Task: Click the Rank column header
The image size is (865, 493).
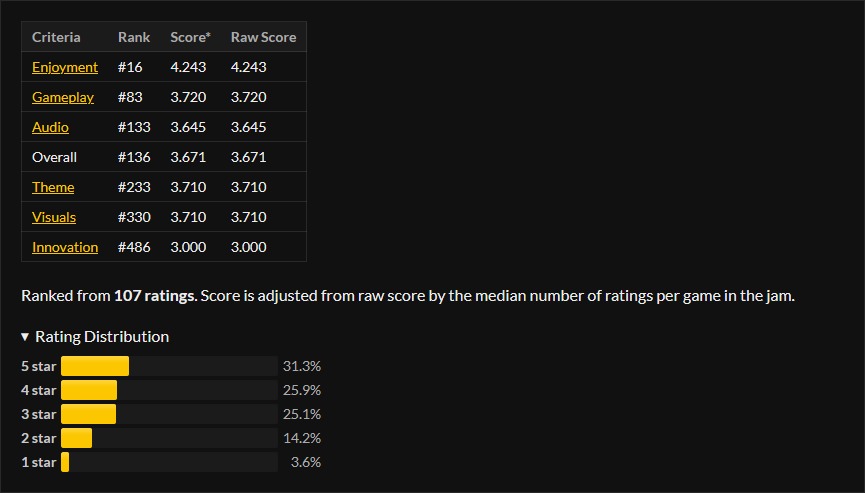Action: pyautogui.click(x=134, y=37)
